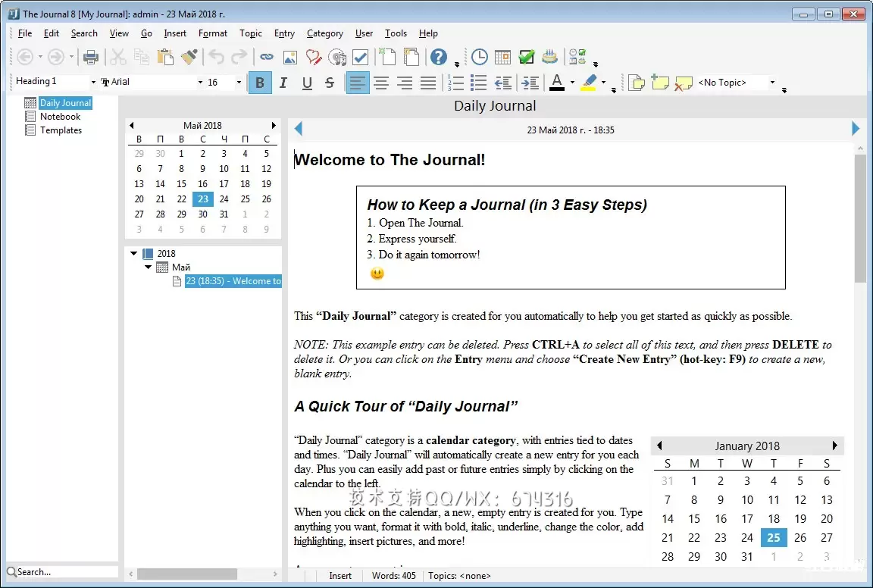Open the Insert menu
Viewport: 873px width, 588px height.
point(175,33)
